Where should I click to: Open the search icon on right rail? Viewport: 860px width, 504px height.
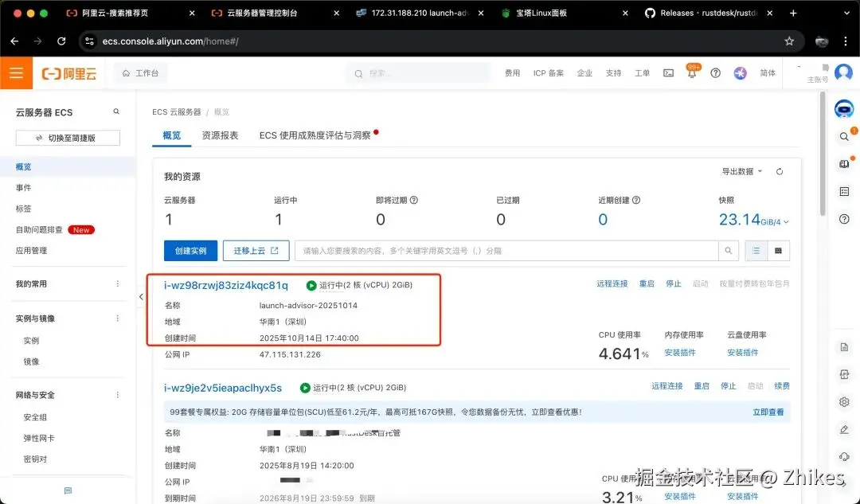coord(844,137)
